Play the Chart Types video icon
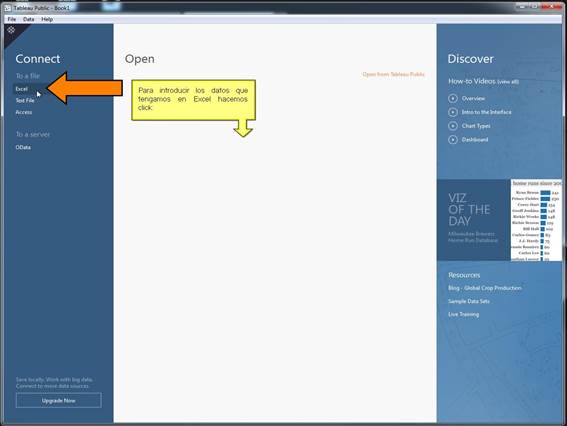567x426 pixels. [453, 126]
